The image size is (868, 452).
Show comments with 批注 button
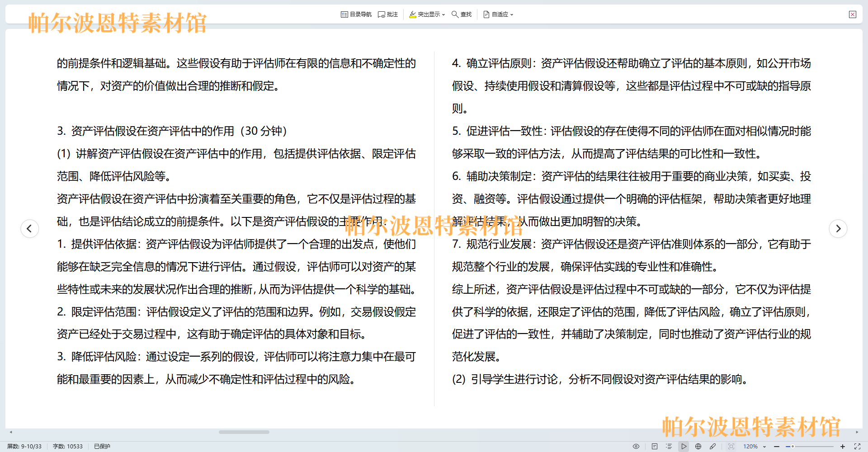388,14
